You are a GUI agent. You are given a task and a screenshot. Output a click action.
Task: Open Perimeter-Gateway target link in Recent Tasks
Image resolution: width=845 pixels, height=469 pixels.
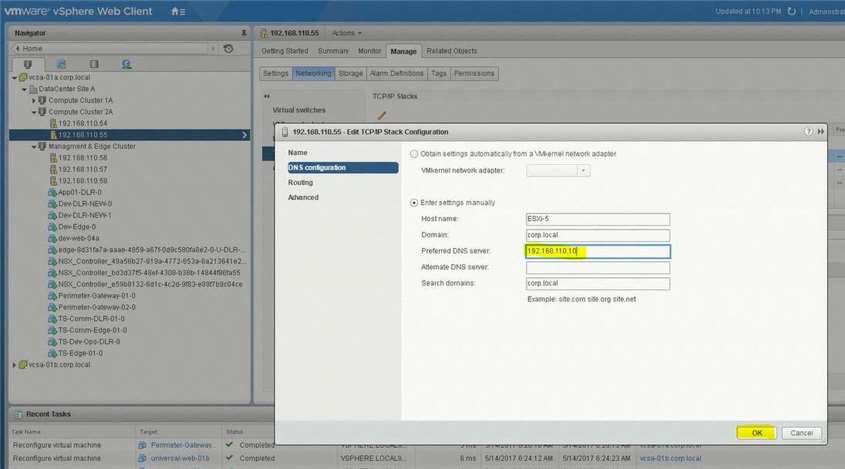coord(183,445)
